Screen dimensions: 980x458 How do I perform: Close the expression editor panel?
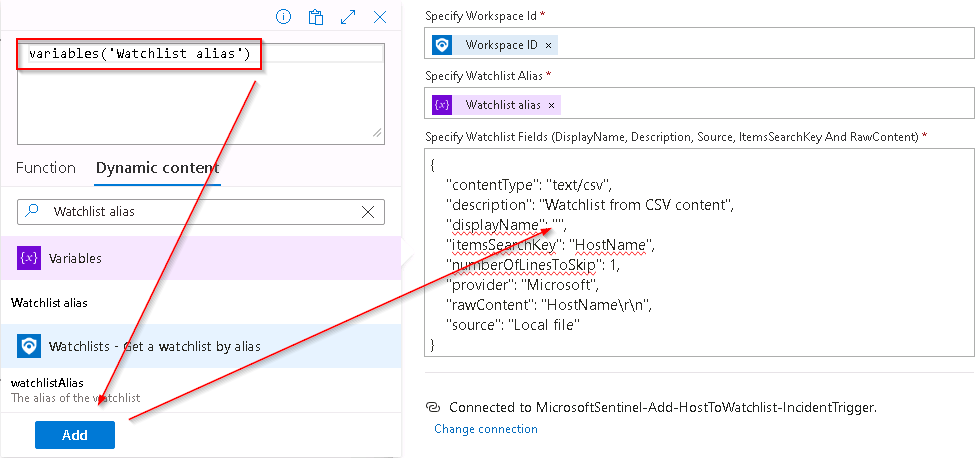click(380, 17)
